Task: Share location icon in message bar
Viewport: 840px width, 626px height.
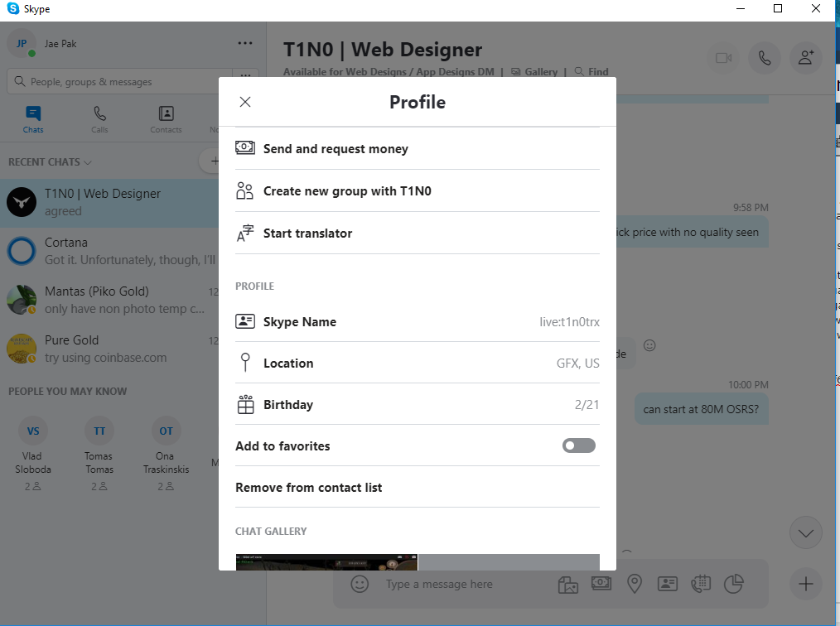Action: 635,584
